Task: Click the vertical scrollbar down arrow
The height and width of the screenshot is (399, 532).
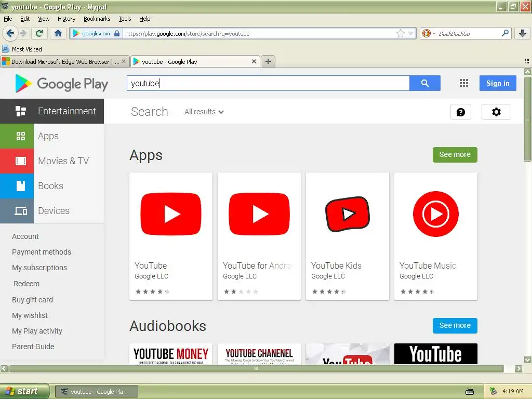Action: 527,360
